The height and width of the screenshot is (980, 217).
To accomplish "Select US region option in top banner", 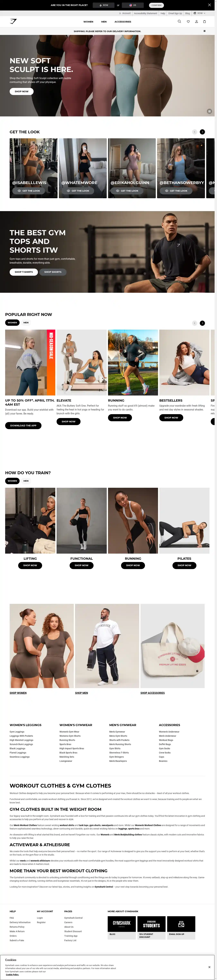I will [133, 5].
